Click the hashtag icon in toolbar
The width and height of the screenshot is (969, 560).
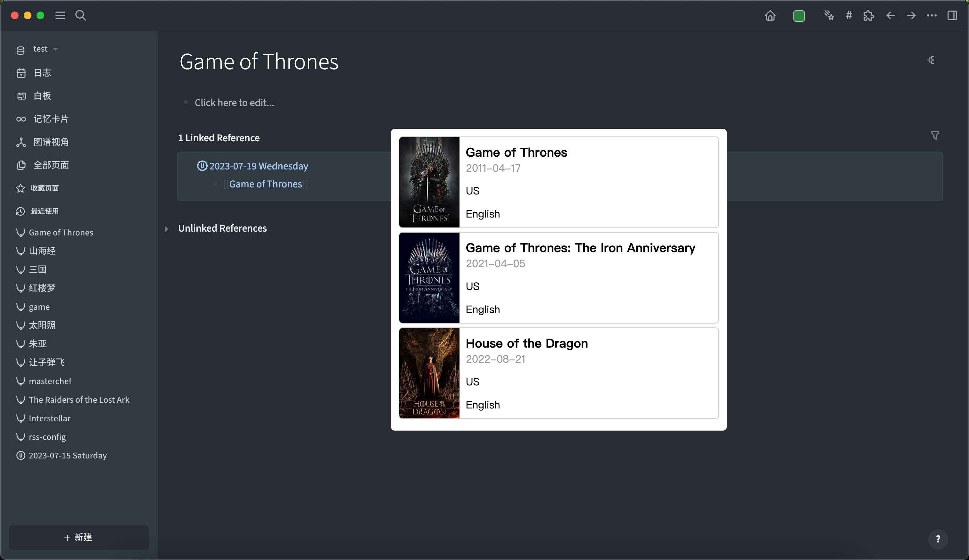pyautogui.click(x=849, y=16)
